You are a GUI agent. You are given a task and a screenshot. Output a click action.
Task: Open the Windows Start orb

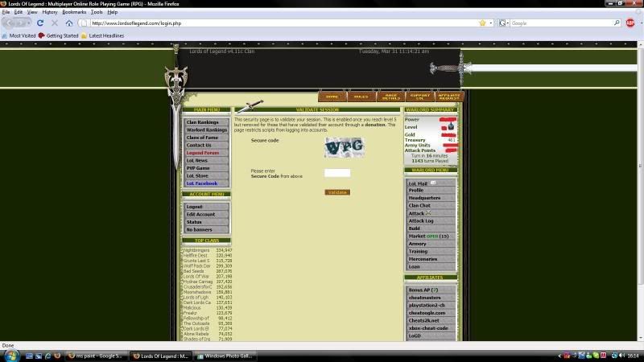[11, 356]
